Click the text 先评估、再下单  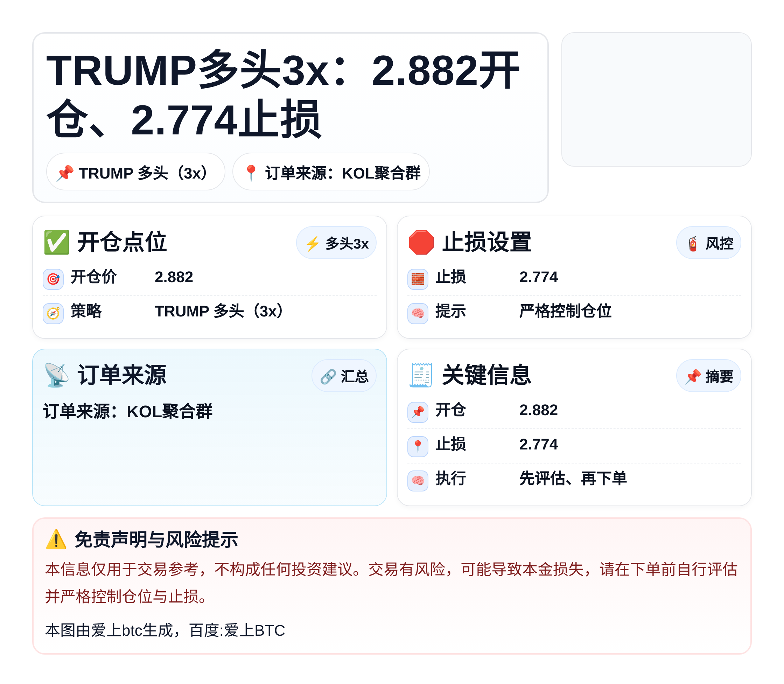(x=573, y=479)
